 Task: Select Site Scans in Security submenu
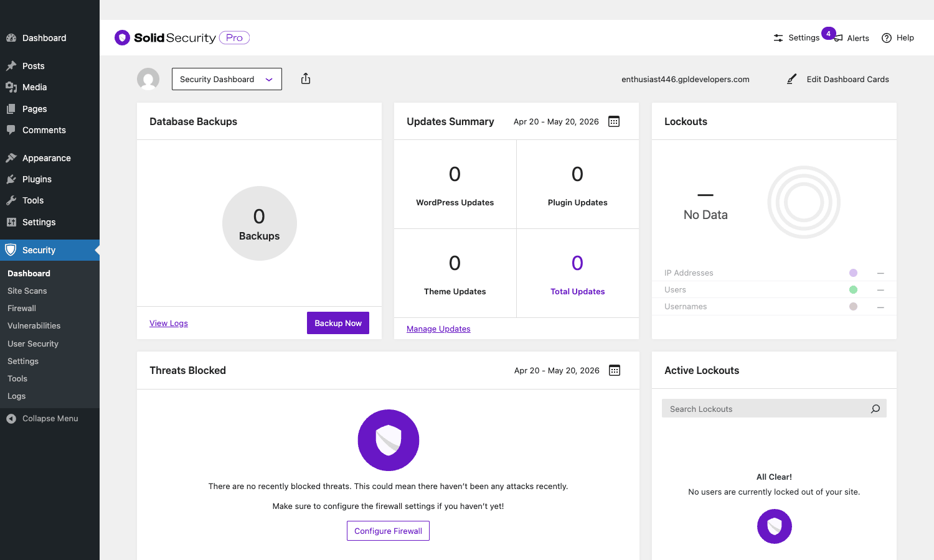[x=27, y=291]
